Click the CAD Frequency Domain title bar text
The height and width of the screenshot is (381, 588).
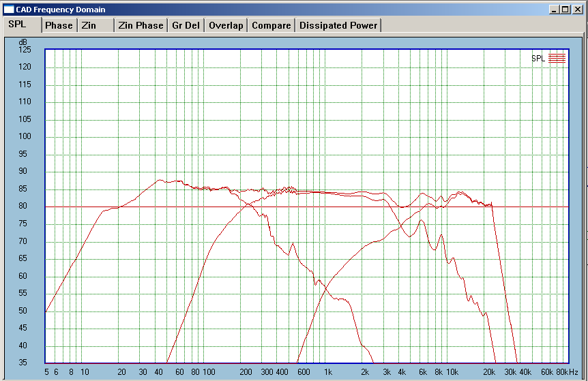coord(61,10)
